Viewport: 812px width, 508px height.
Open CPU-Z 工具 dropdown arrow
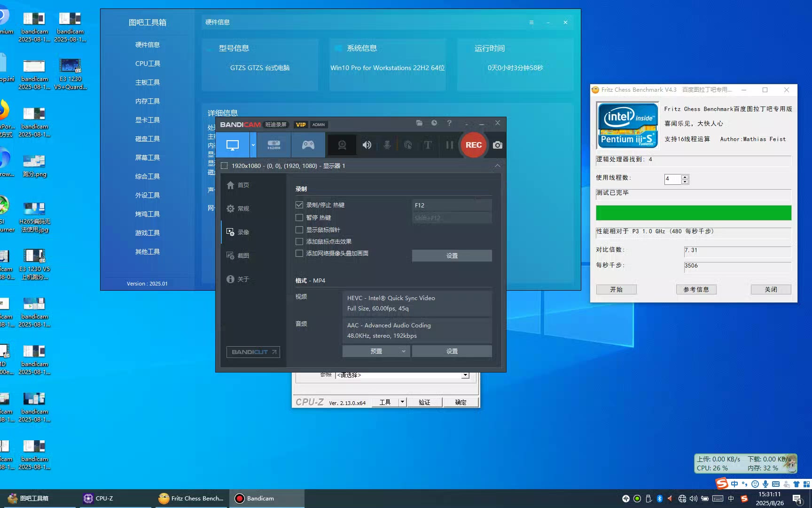(402, 402)
